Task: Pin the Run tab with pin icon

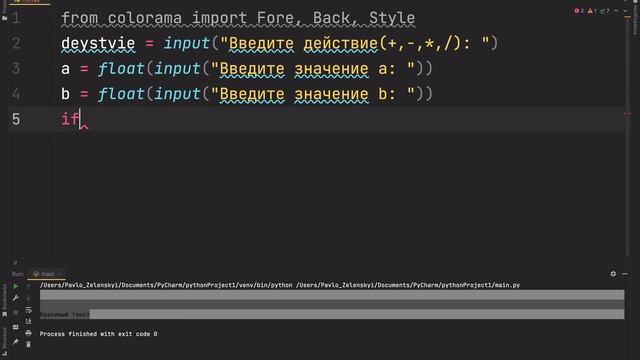Action: pyautogui.click(x=16, y=342)
